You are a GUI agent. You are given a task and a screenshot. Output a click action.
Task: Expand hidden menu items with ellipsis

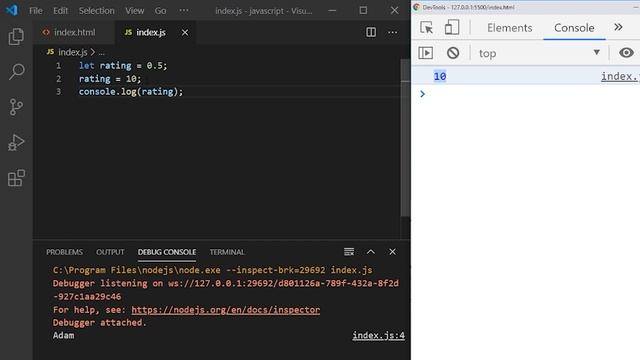[x=184, y=11]
